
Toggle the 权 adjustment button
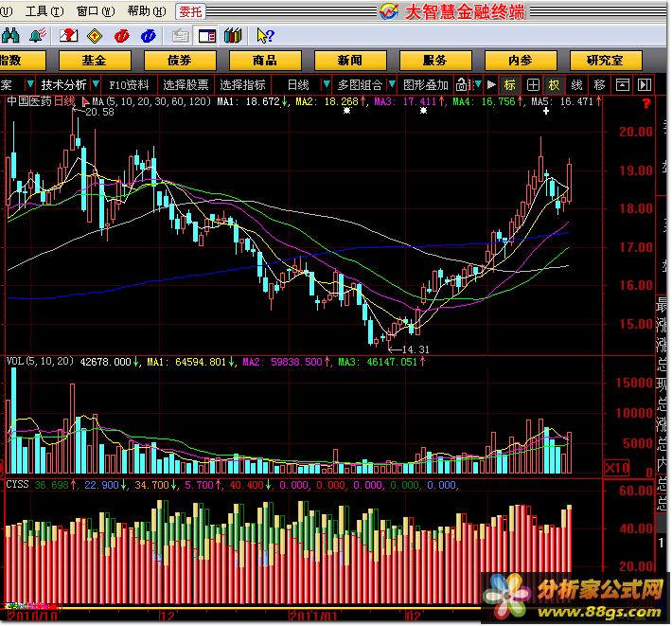click(554, 84)
